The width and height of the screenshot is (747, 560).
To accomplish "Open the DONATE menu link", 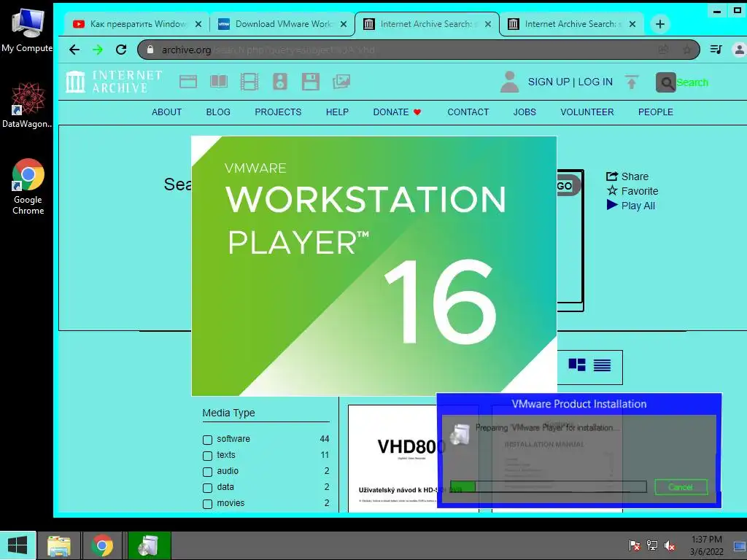I will point(397,112).
